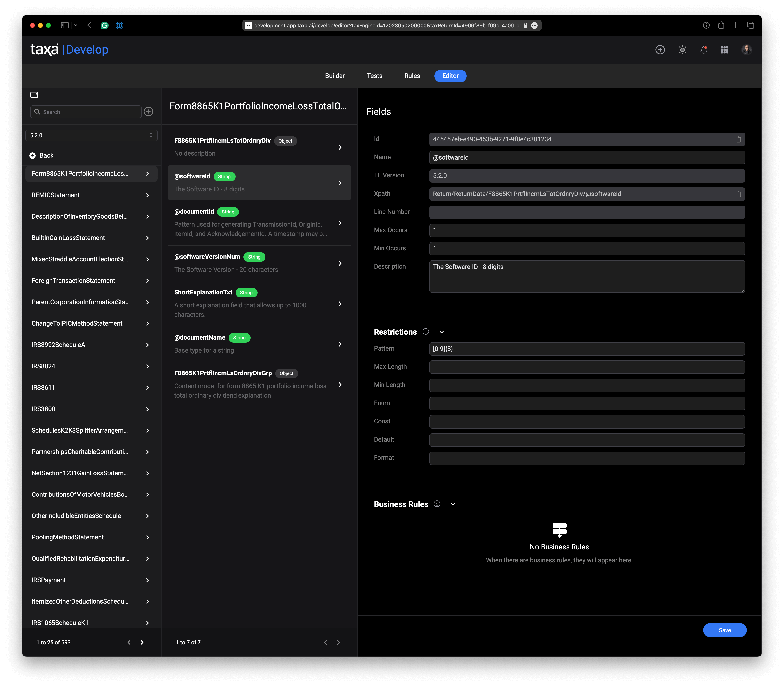Collapse the left navigation sidebar panel
This screenshot has width=784, height=686.
pyautogui.click(x=34, y=94)
